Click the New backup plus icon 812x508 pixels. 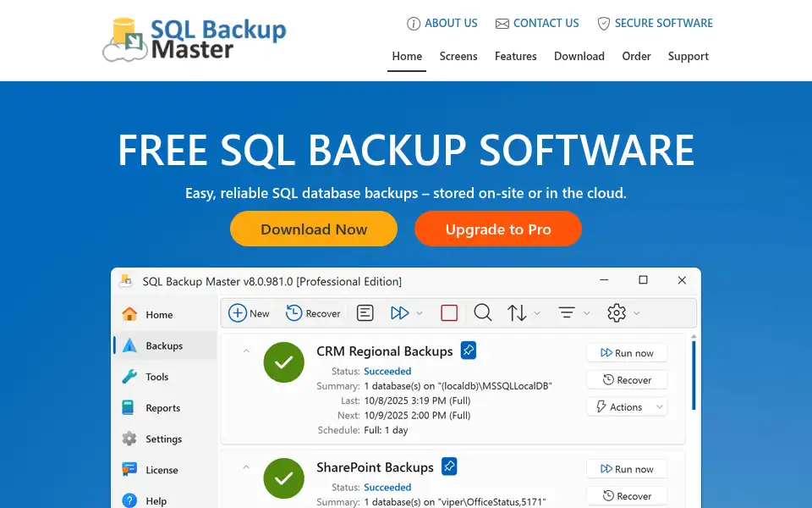237,313
